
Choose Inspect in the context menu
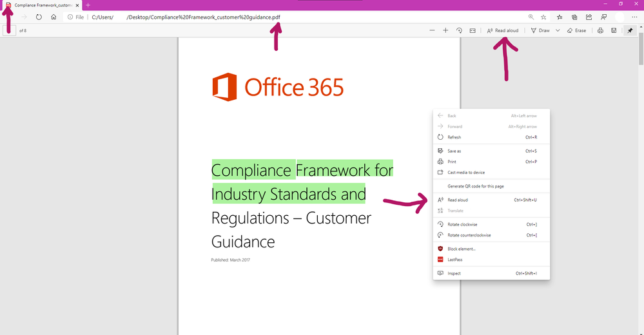pos(491,273)
